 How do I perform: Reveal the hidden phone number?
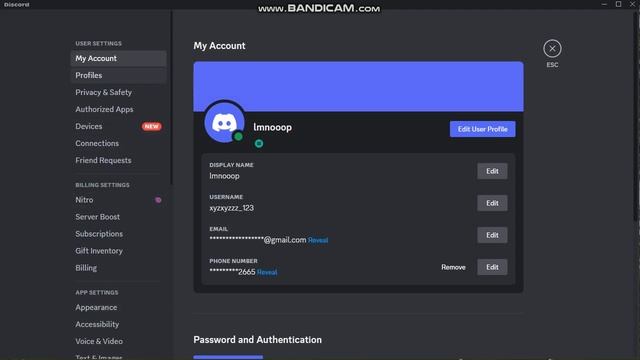(267, 272)
